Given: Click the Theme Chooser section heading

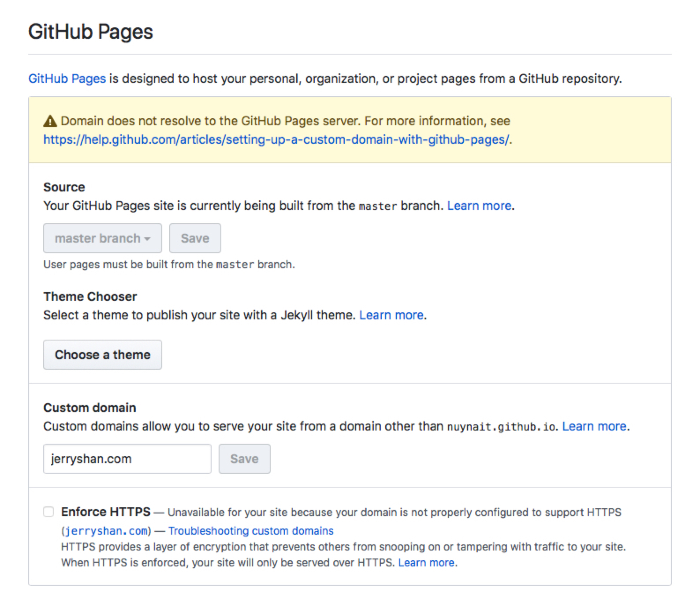Looking at the screenshot, I should click(90, 296).
